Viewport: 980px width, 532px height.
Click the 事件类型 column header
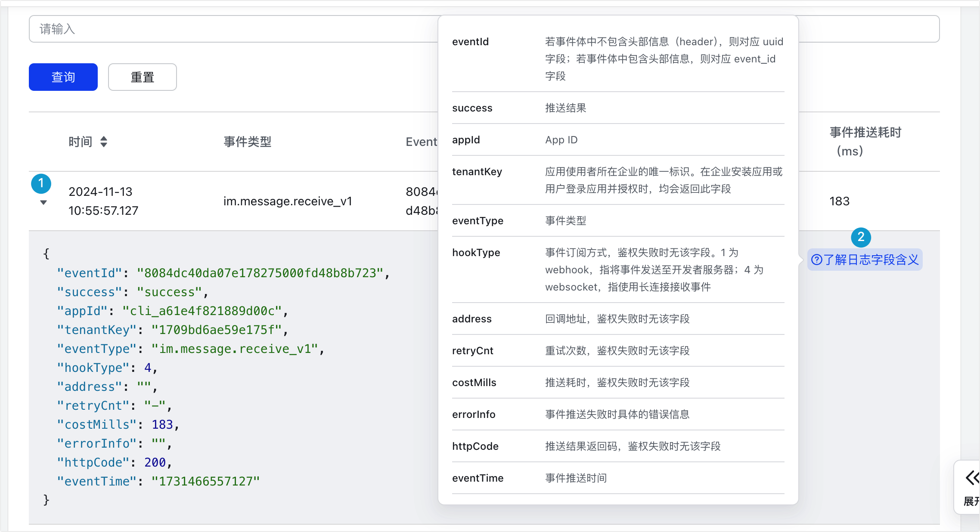(x=248, y=142)
